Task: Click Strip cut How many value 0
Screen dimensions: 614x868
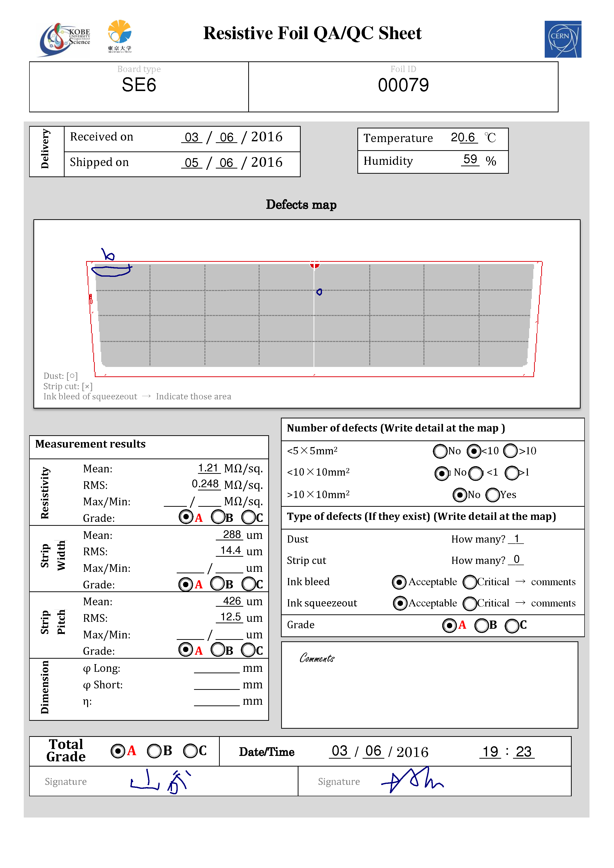Action: [516, 559]
